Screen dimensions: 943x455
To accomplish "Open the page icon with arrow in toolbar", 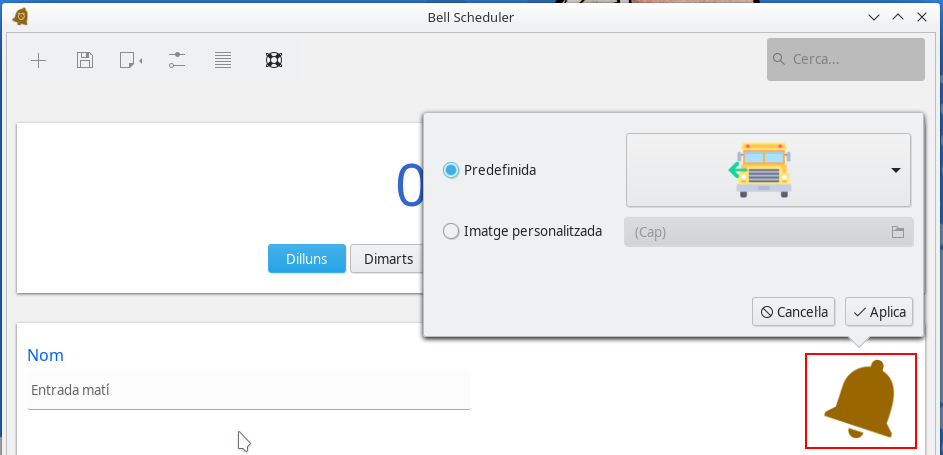I will tap(130, 61).
